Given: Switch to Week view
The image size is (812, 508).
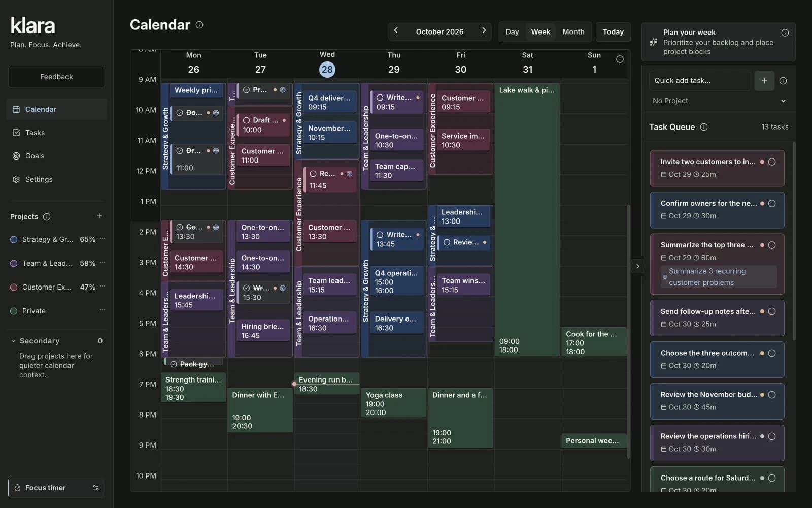Looking at the screenshot, I should pos(540,31).
